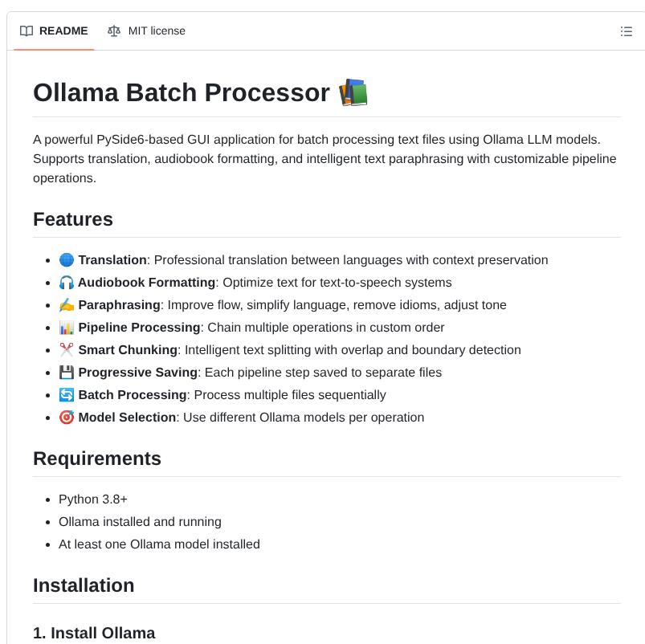The image size is (645, 644).
Task: Click the Installation heading
Action: [x=84, y=585]
